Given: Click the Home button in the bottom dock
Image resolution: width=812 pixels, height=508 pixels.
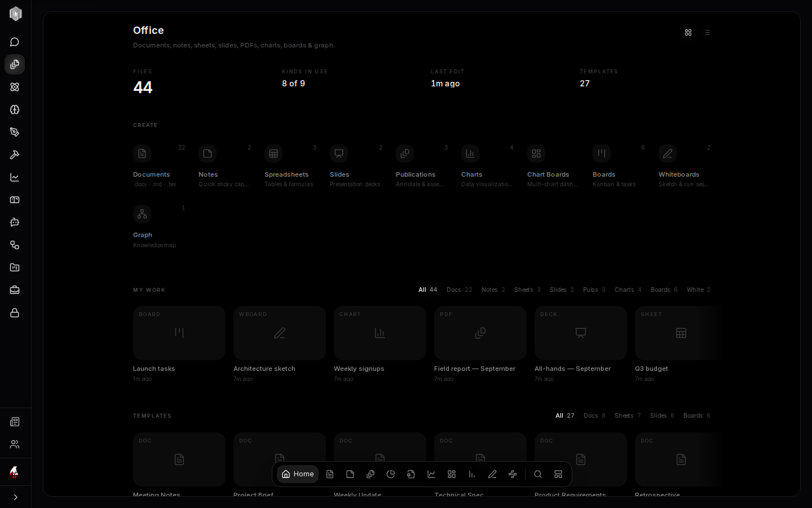Looking at the screenshot, I should coord(298,474).
